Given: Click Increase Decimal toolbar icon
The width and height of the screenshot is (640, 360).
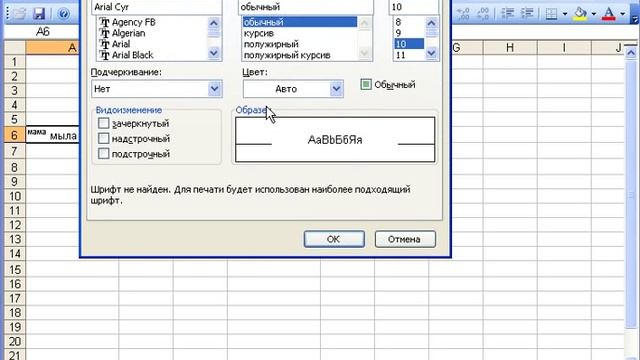Looking at the screenshot, I should click(x=463, y=13).
